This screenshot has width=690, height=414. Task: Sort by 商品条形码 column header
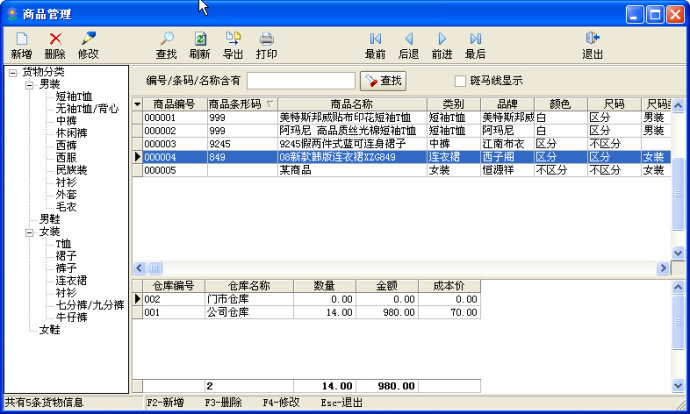236,104
